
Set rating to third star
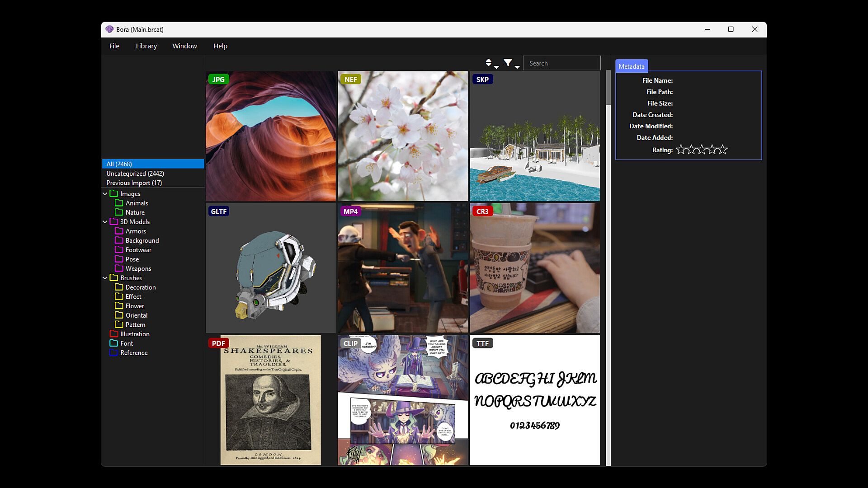click(x=702, y=150)
